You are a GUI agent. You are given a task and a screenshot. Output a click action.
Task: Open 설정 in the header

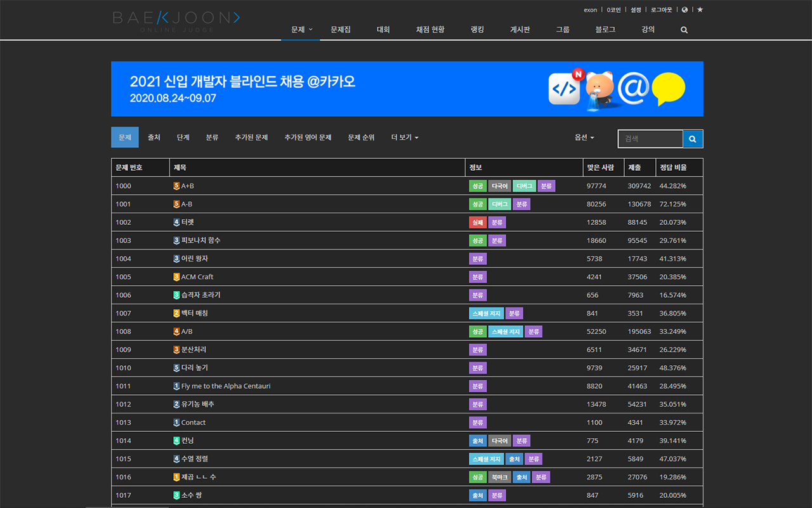pyautogui.click(x=636, y=10)
